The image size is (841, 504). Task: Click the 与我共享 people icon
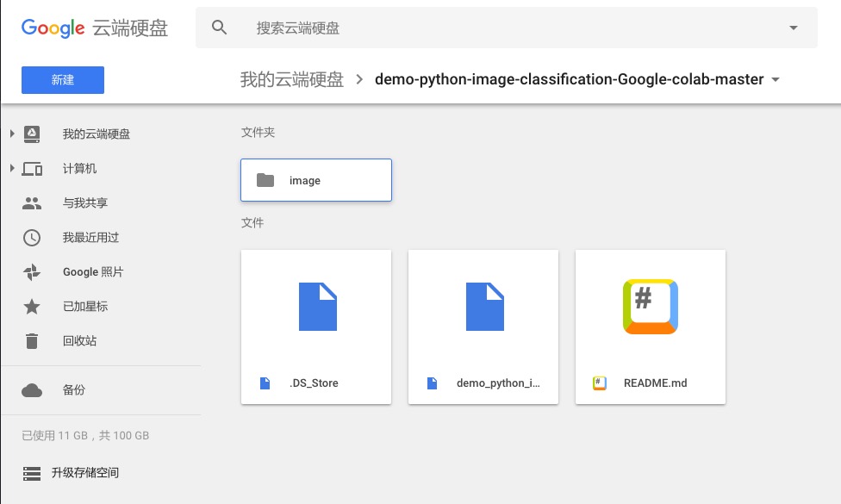pyautogui.click(x=32, y=203)
